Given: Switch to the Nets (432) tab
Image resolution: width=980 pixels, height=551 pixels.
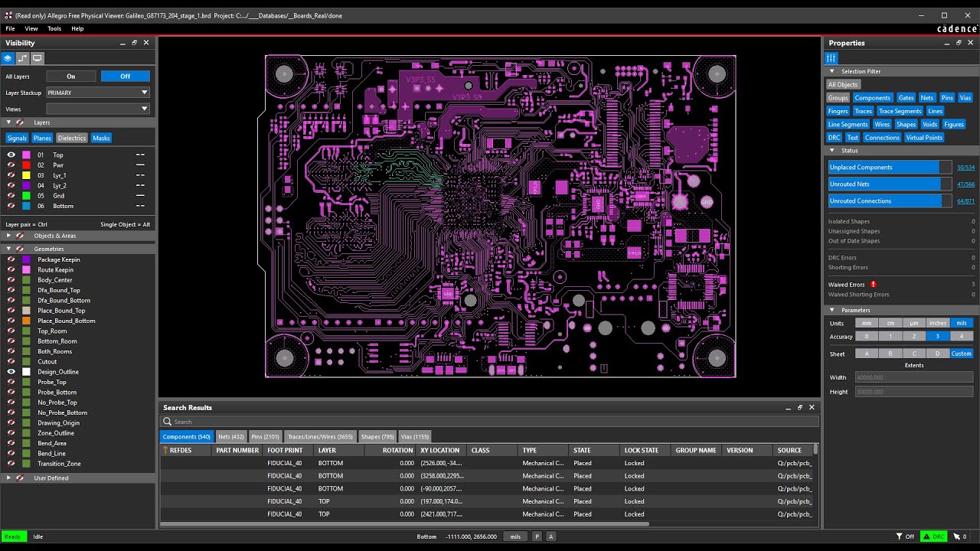Looking at the screenshot, I should 231,437.
